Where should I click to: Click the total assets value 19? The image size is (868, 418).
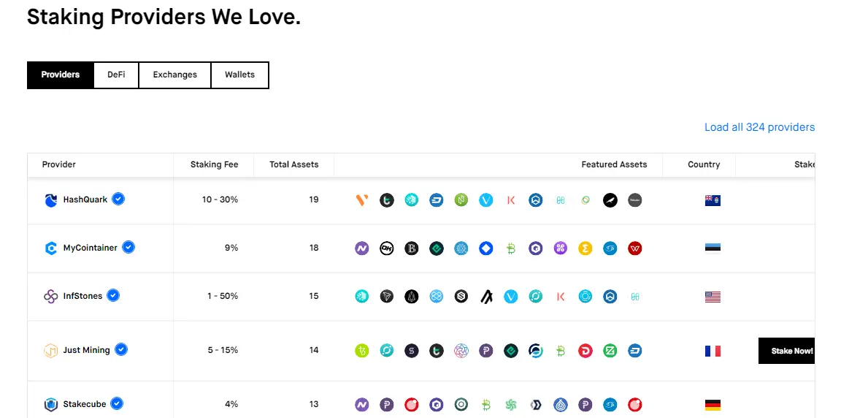[314, 199]
